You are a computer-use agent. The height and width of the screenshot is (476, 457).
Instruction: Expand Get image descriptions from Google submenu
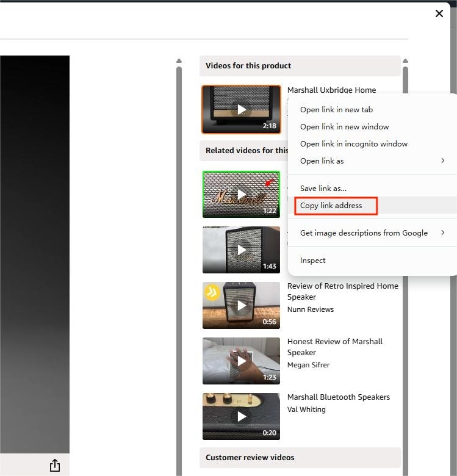coord(372,233)
